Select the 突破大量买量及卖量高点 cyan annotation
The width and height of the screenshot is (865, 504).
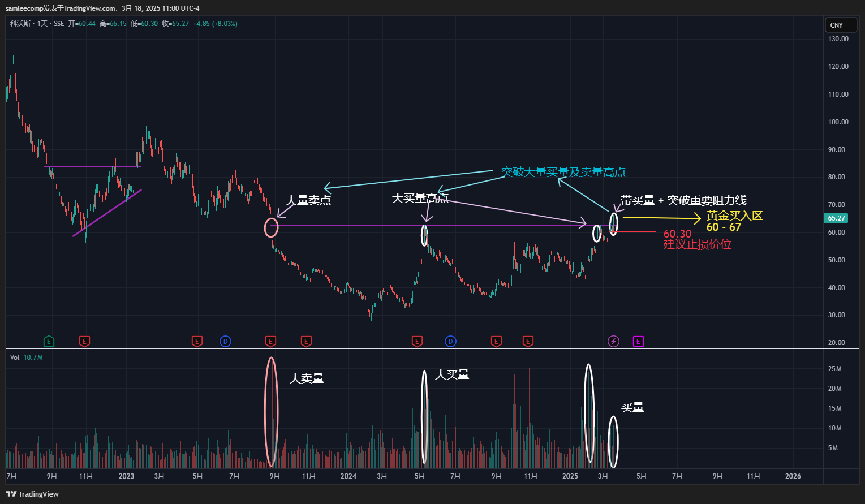[563, 172]
